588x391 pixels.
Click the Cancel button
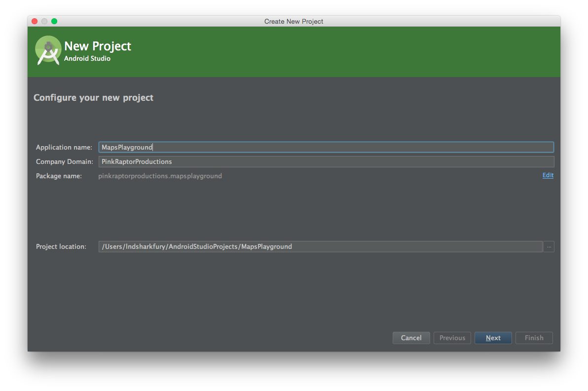[411, 338]
